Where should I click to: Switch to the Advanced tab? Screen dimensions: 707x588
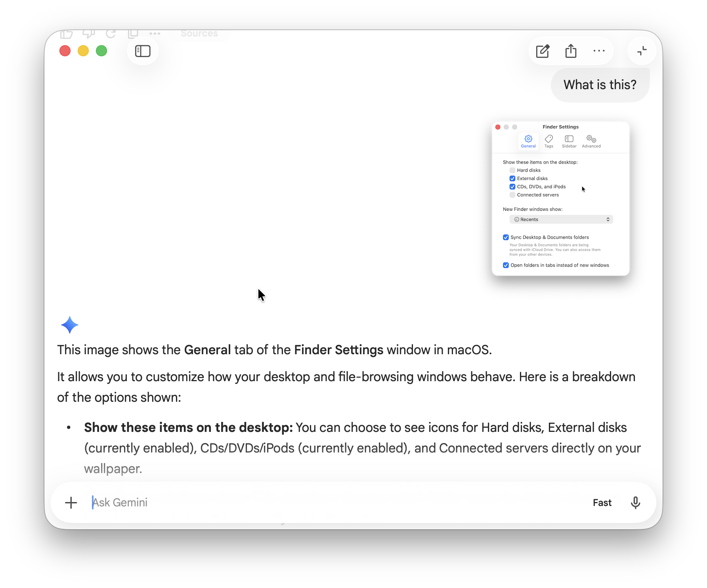click(x=591, y=141)
